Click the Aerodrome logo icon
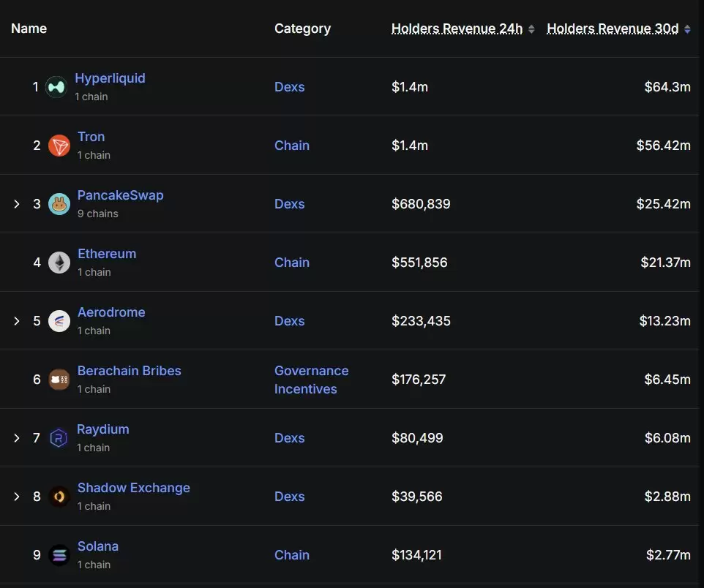The image size is (704, 588). pyautogui.click(x=59, y=321)
